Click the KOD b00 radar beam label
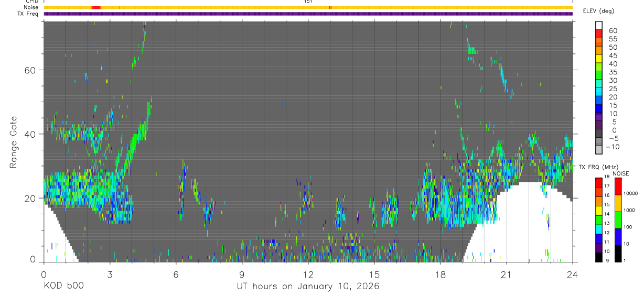 [x=63, y=286]
